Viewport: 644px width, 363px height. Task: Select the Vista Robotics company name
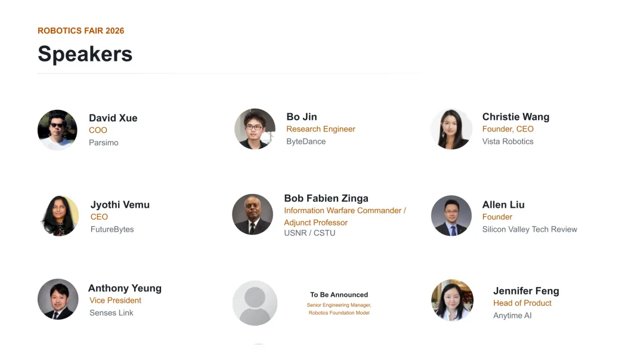[507, 141]
